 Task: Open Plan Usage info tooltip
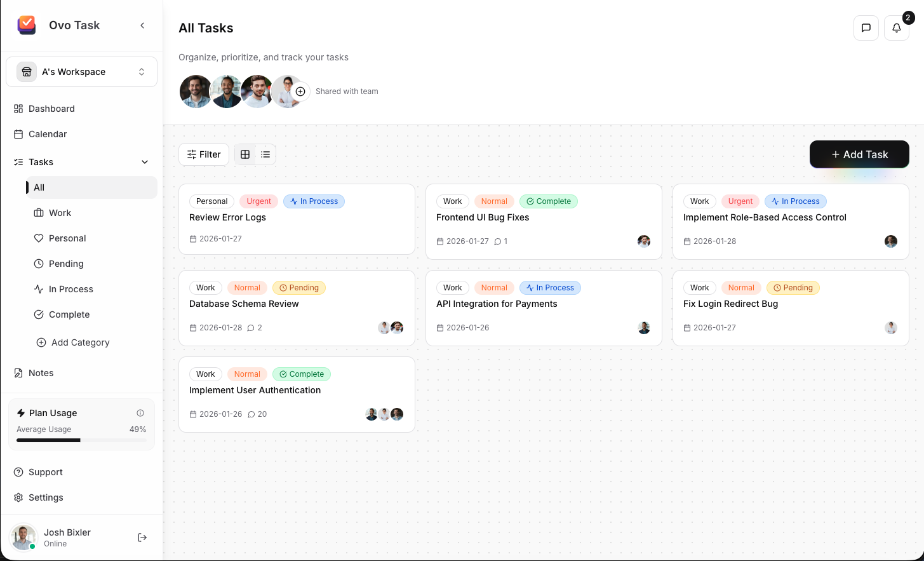pos(140,413)
